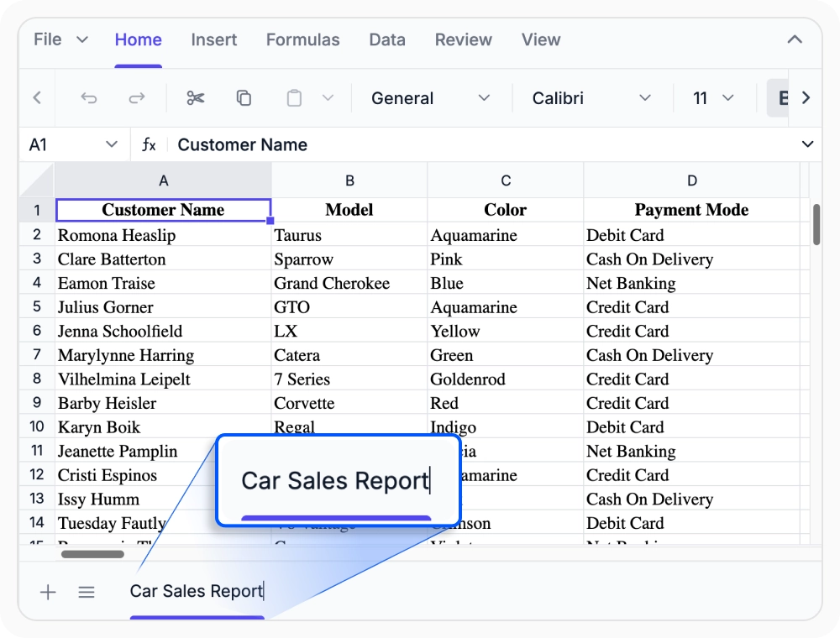This screenshot has height=638, width=840.
Task: Select row 5 header
Action: click(37, 306)
